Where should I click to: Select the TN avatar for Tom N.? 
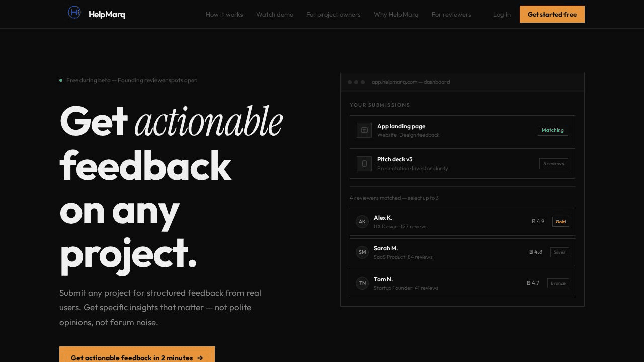tap(362, 283)
